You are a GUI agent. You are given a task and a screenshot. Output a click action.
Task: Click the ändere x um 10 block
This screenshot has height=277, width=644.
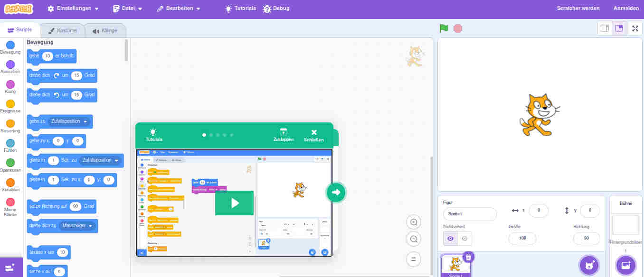coord(48,252)
